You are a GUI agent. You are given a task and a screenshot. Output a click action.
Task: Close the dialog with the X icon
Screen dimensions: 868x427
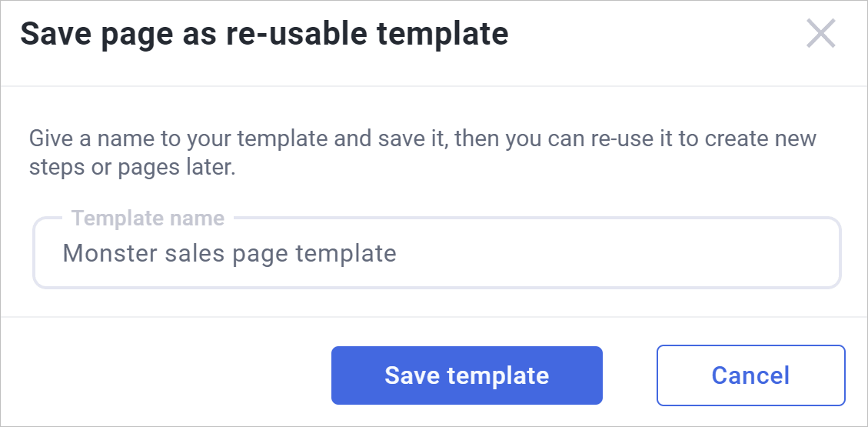[820, 34]
